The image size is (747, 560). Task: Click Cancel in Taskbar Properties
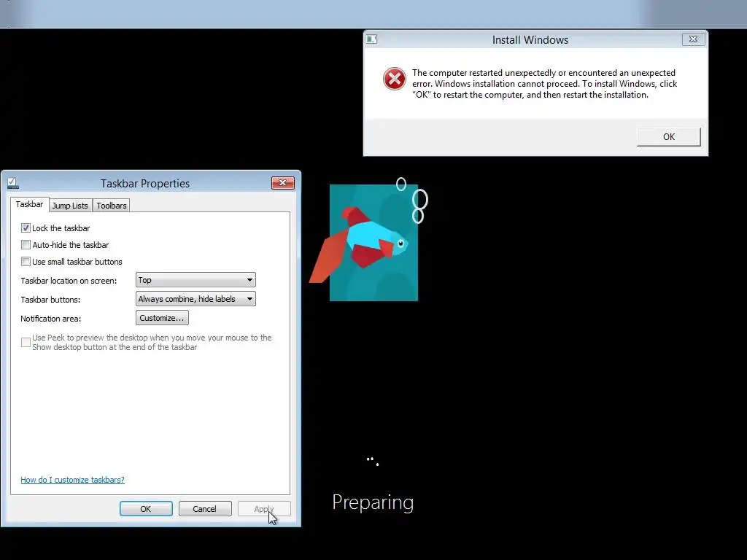[x=205, y=509]
